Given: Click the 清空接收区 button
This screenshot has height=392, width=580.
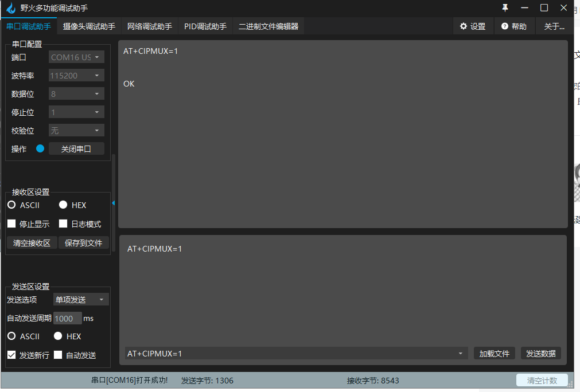Looking at the screenshot, I should coord(32,243).
